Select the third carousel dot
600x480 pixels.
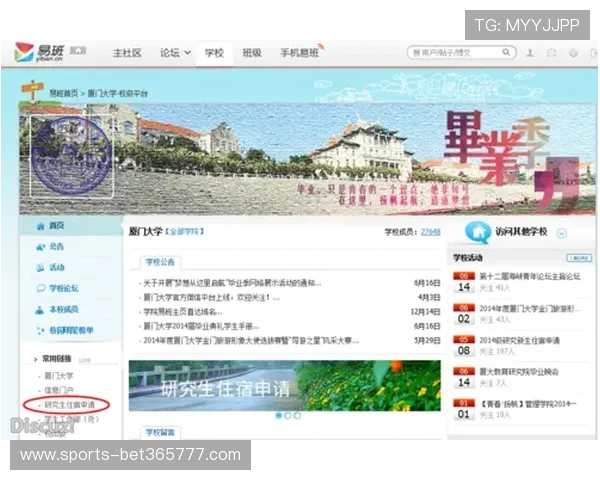click(x=297, y=415)
